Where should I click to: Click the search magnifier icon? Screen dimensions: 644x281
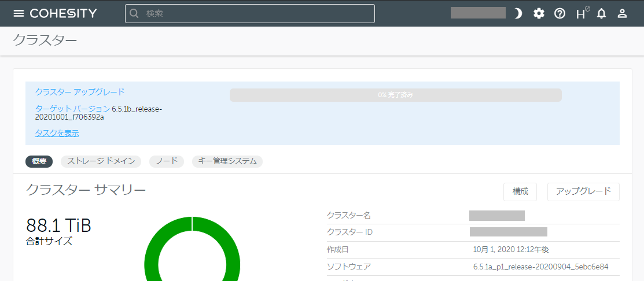click(134, 13)
